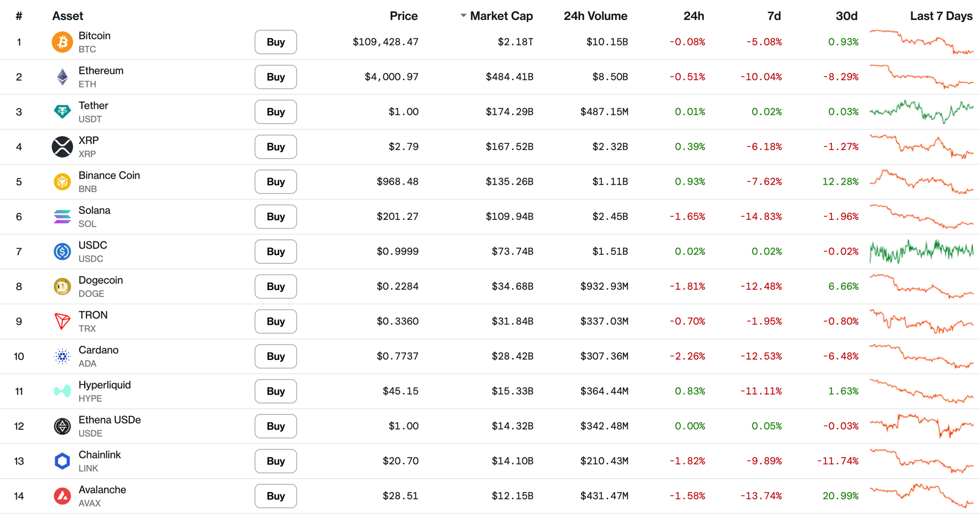Click the Solana gradient logo icon
Screen dimensions: 980x516
(62, 217)
